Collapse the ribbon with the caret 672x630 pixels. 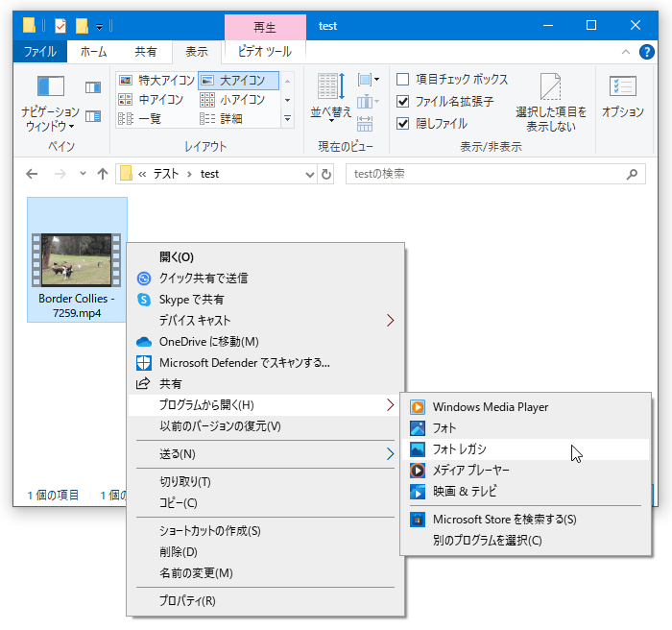tap(626, 52)
